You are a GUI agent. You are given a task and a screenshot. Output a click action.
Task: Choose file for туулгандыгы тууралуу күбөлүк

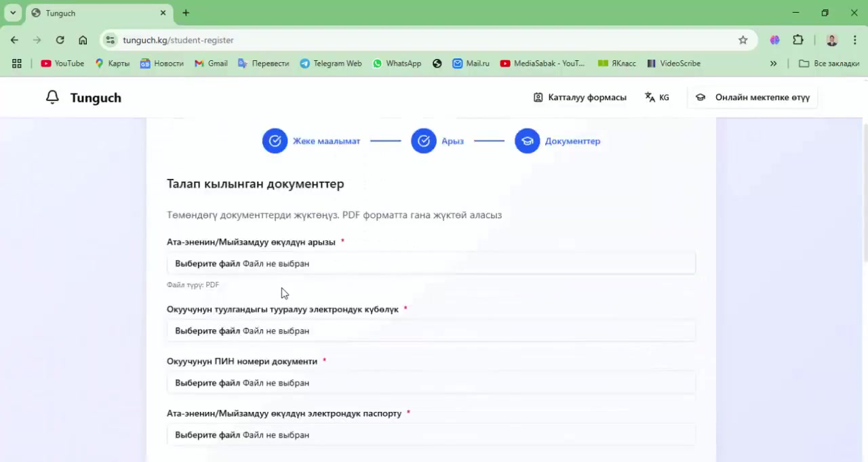click(431, 331)
